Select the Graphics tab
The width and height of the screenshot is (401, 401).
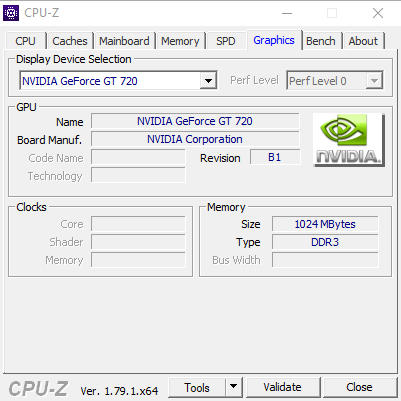pyautogui.click(x=274, y=40)
